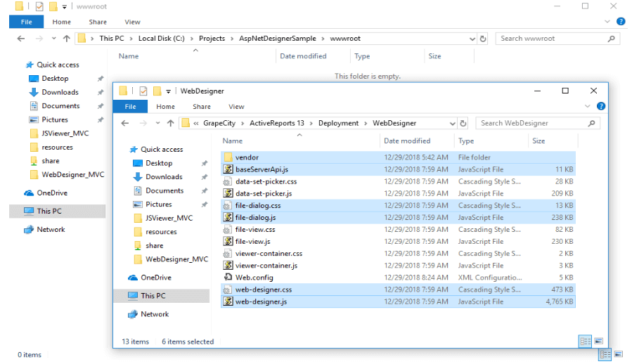Image resolution: width=632 pixels, height=364 pixels.
Task: Open help in the WebDesigner window
Action: point(601,106)
